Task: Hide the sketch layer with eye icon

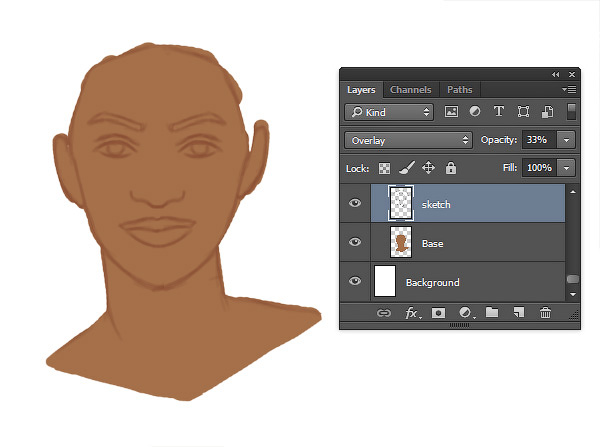Action: [355, 203]
